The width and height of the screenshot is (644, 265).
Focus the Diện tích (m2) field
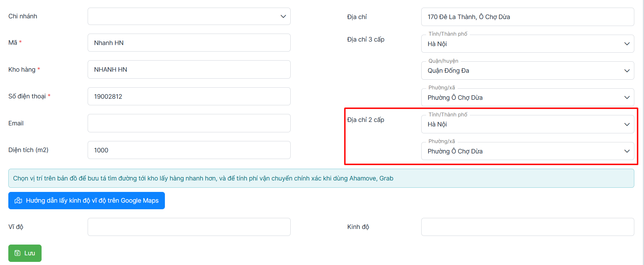click(x=189, y=150)
